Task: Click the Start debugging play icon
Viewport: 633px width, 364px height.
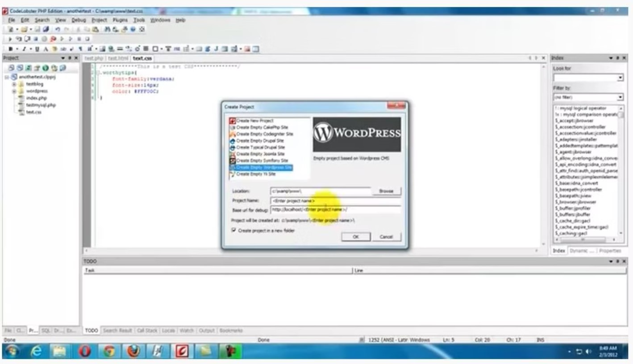Action: pos(11,39)
